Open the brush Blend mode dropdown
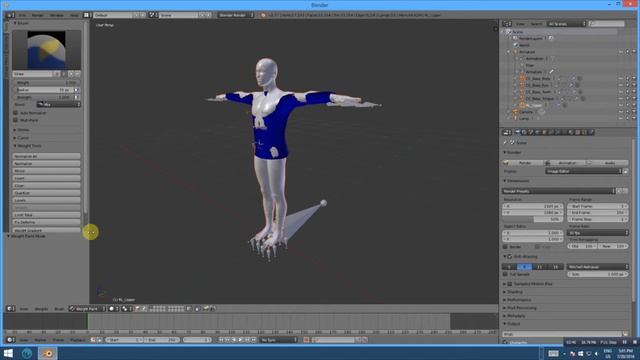 click(x=59, y=104)
